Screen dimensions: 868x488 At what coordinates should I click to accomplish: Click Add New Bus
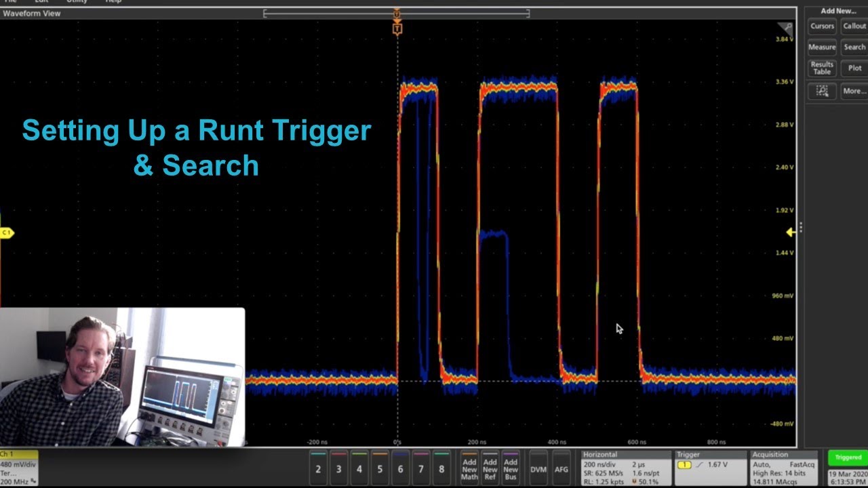(511, 466)
